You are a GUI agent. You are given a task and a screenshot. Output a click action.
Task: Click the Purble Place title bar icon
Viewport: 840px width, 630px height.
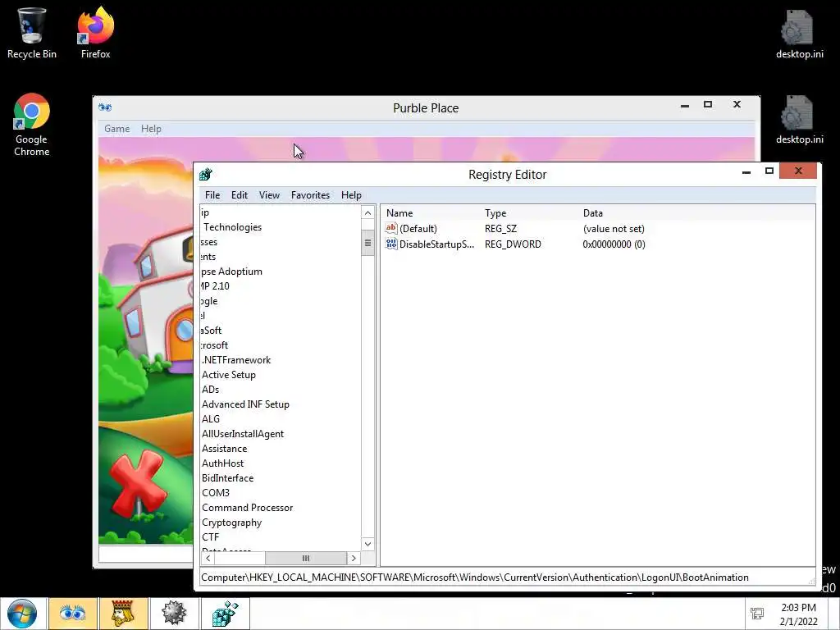click(x=105, y=107)
